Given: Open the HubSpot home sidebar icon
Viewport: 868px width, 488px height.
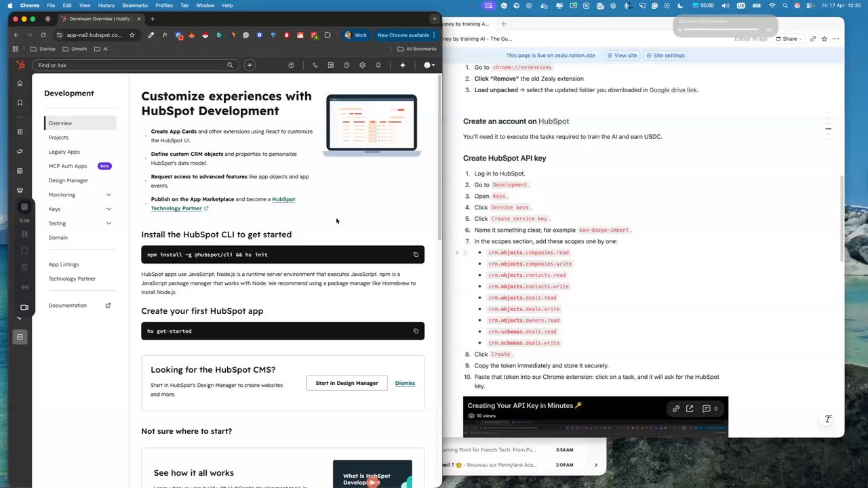Looking at the screenshot, I should (x=20, y=83).
